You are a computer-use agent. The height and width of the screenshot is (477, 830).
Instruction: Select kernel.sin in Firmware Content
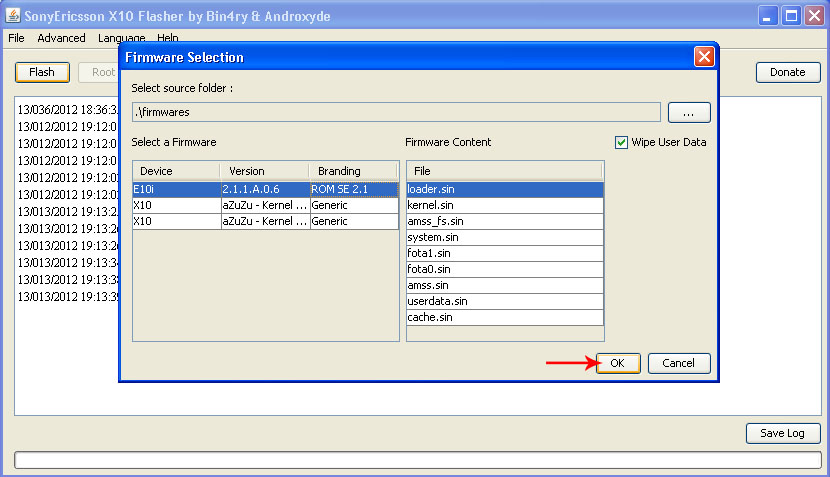point(505,205)
